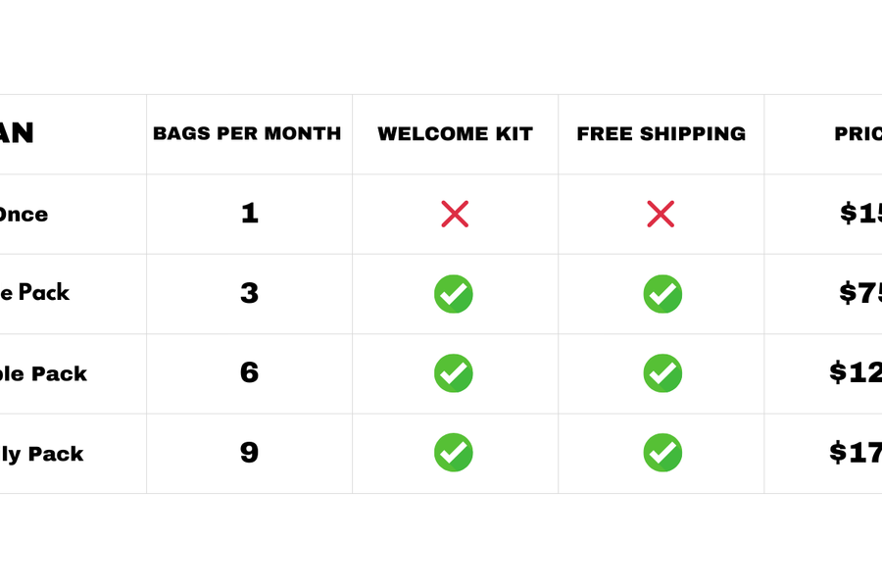
Task: Click Free Shipping checkmark in 6-bags row
Action: click(662, 373)
